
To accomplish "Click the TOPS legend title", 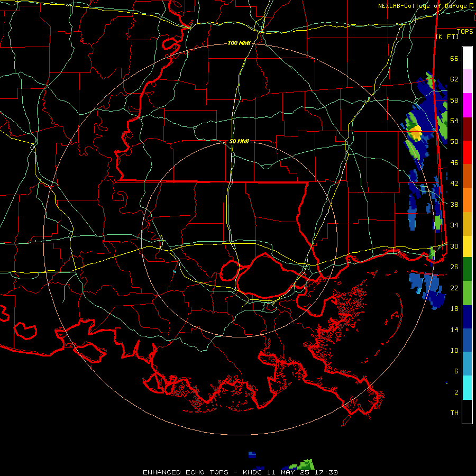I will pyautogui.click(x=465, y=32).
